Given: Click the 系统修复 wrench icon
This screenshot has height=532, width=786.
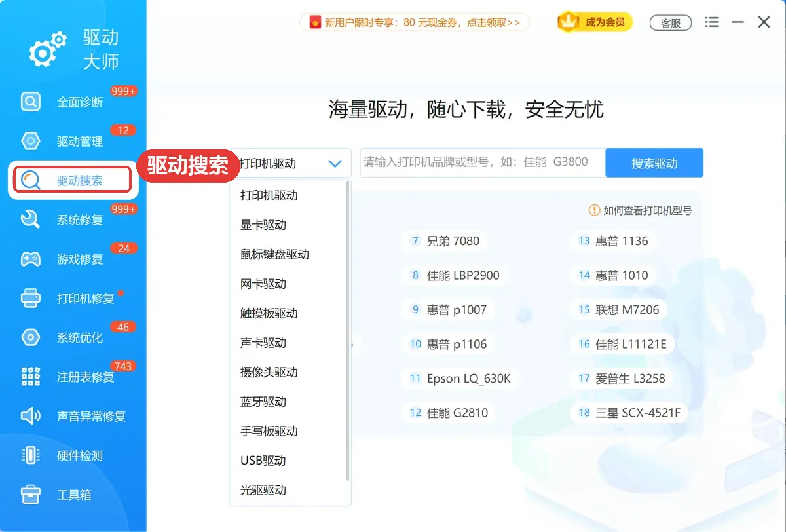Looking at the screenshot, I should click(x=31, y=219).
